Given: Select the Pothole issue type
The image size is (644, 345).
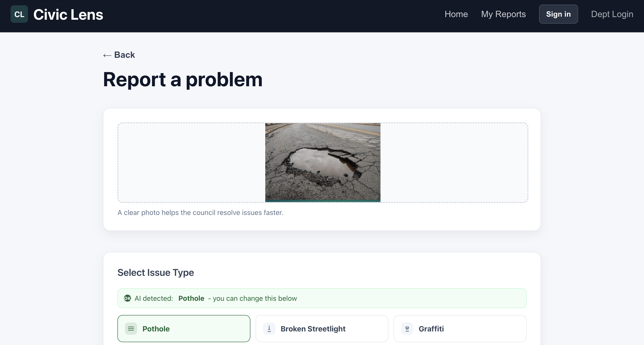Looking at the screenshot, I should pyautogui.click(x=184, y=329).
